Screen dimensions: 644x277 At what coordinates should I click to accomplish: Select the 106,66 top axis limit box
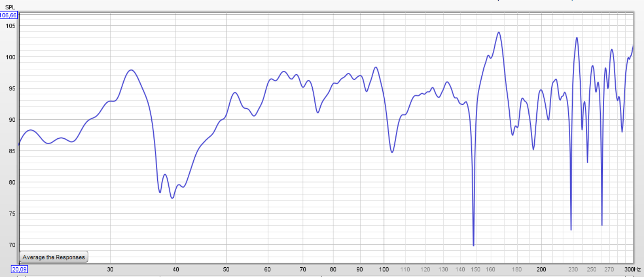click(8, 15)
